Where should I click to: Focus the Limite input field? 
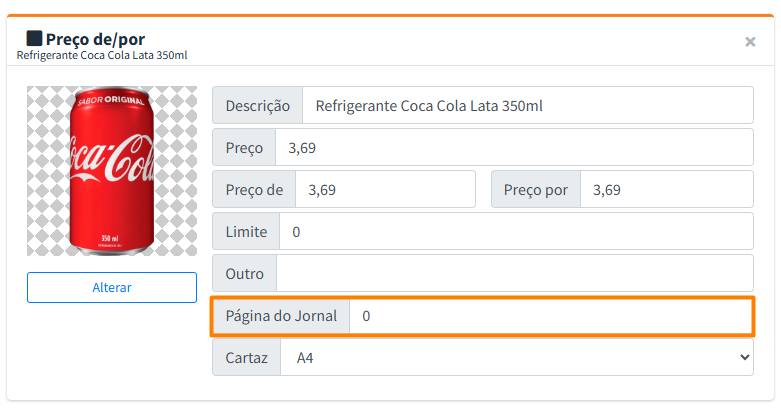(x=515, y=232)
